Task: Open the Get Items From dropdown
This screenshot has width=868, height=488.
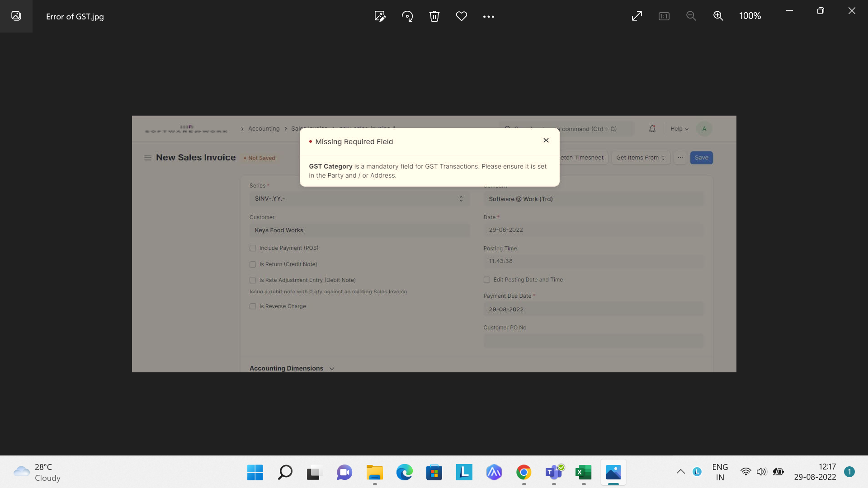Action: [x=640, y=157]
